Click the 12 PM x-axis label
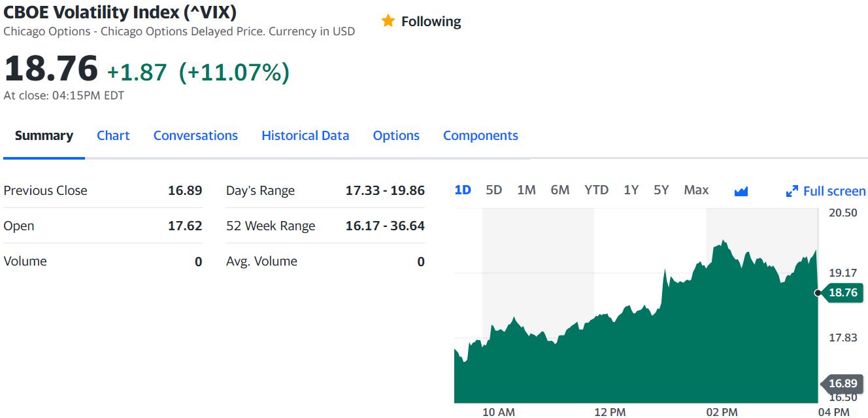The height and width of the screenshot is (418, 868). click(610, 412)
